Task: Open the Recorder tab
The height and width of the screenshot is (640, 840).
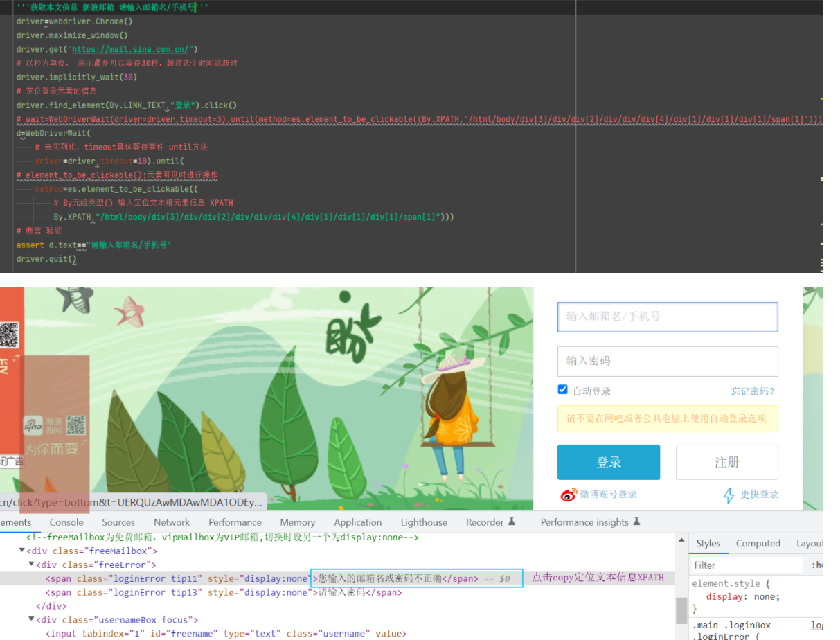Action: point(490,522)
